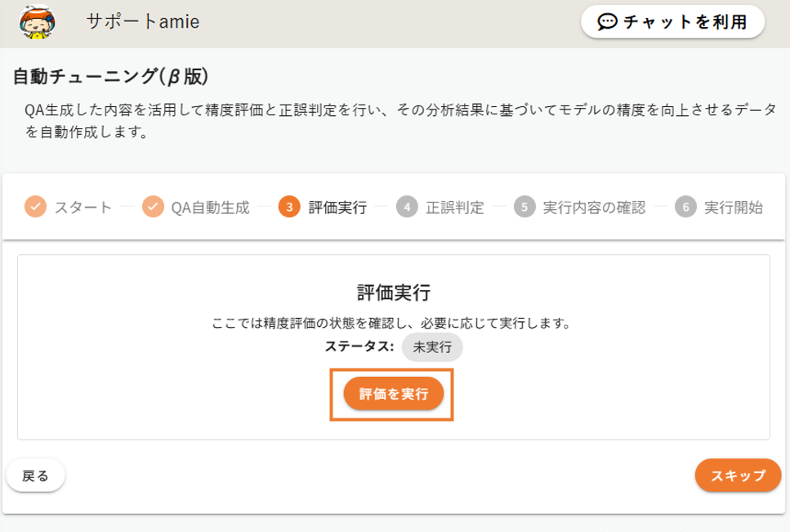The width and height of the screenshot is (790, 532).
Task: Jump to the 正誤判定 step label
Action: (455, 208)
